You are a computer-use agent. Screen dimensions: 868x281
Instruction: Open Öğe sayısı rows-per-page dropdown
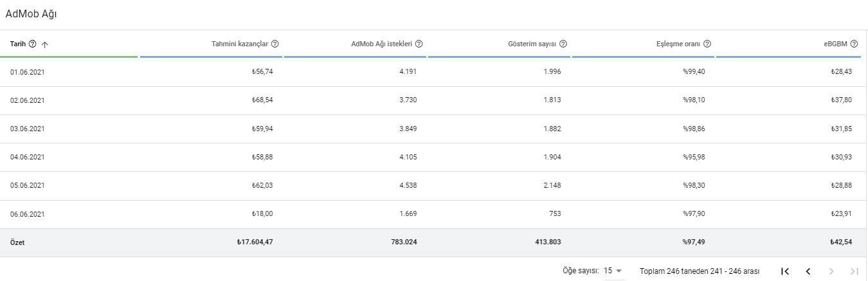pyautogui.click(x=613, y=271)
